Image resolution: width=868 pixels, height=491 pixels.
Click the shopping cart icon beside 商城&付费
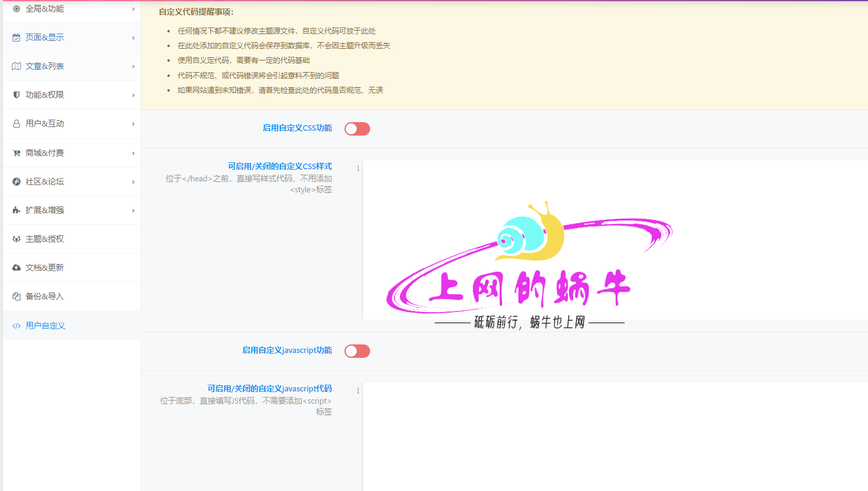(x=16, y=153)
